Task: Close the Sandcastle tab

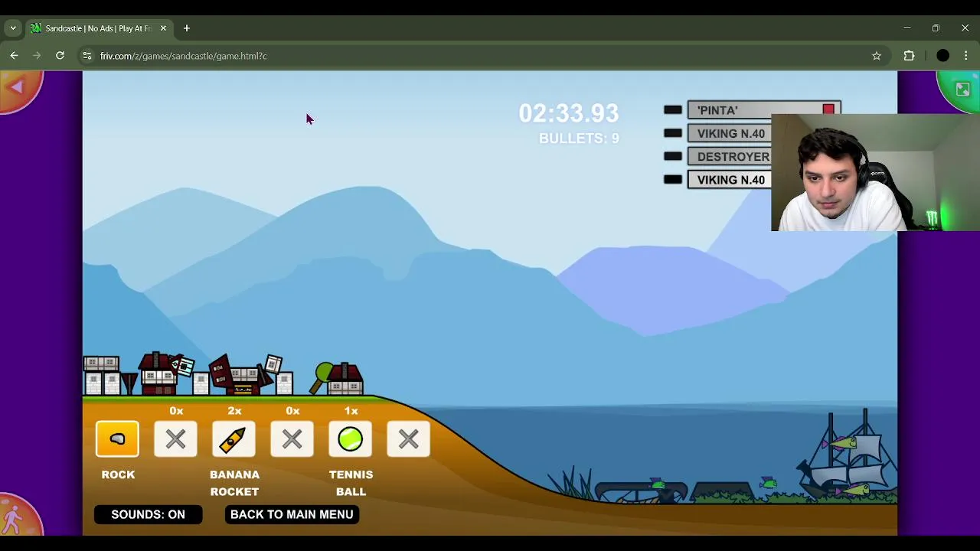Action: (x=163, y=28)
